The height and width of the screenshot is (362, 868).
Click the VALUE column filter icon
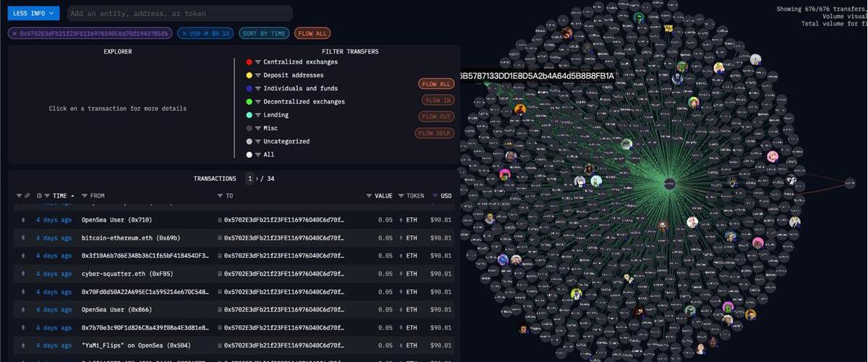point(369,196)
